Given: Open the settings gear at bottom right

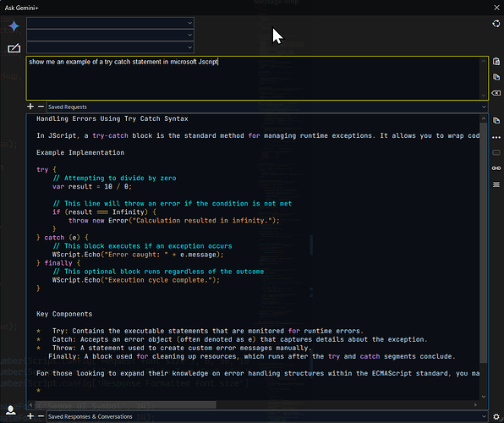Looking at the screenshot, I should 496,417.
